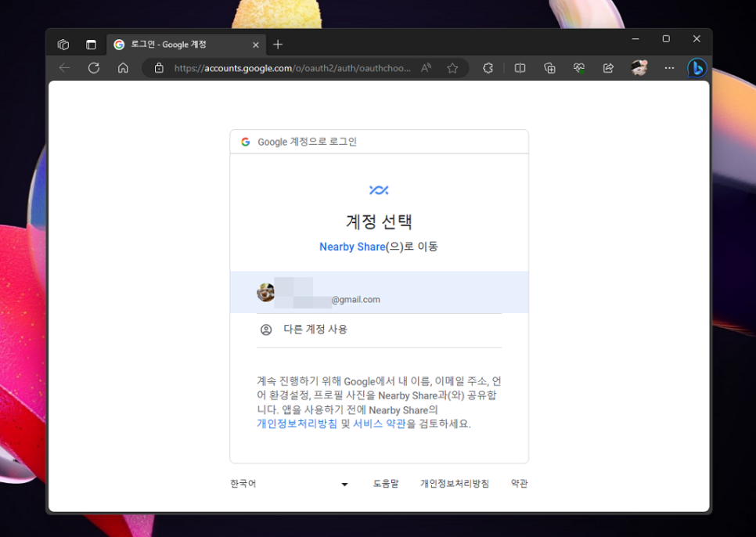Screen dimensions: 756x537
Task: Click the Nearby Share logo icon
Action: pyautogui.click(x=379, y=190)
